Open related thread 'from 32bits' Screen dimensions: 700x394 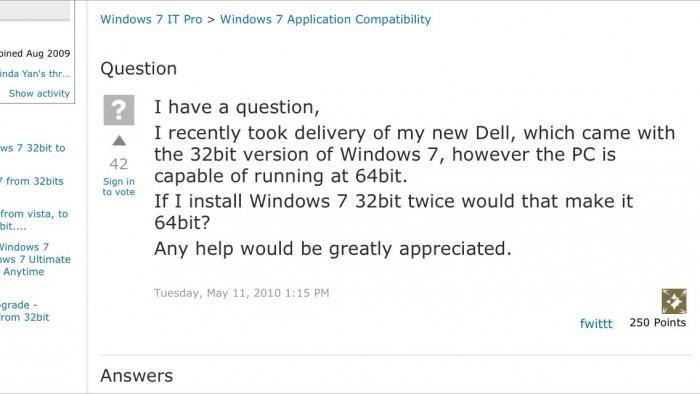point(32,181)
